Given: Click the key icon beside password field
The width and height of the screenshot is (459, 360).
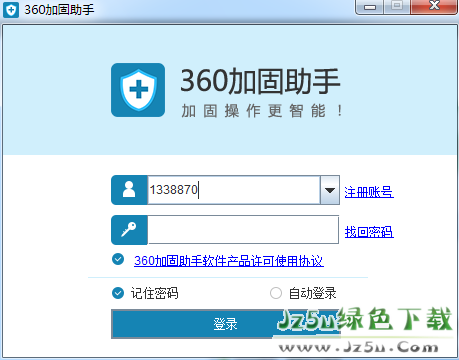Looking at the screenshot, I should pos(129,230).
